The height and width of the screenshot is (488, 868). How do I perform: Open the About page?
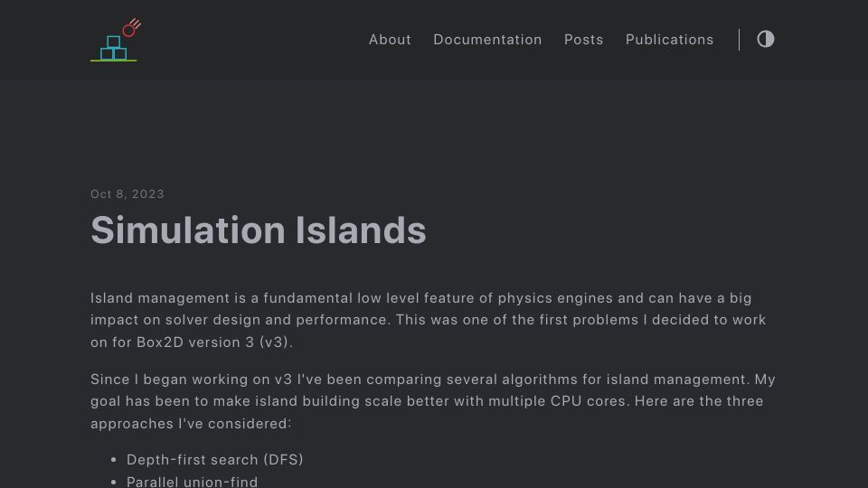click(x=390, y=40)
